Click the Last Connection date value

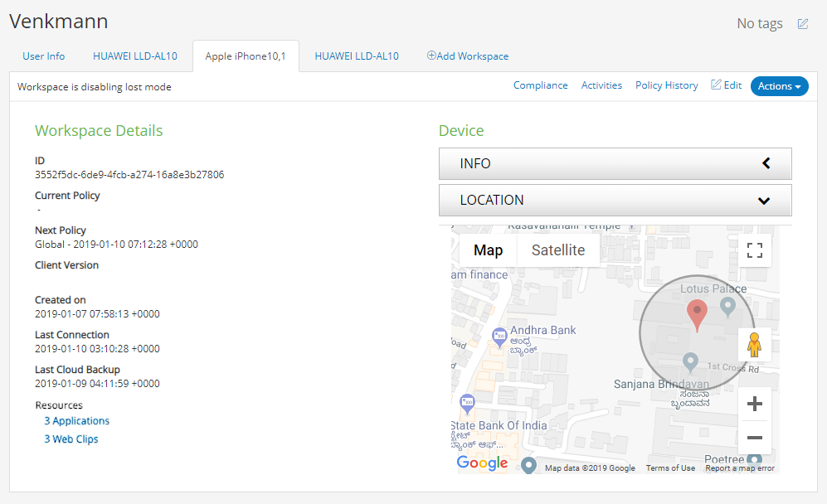click(x=97, y=348)
